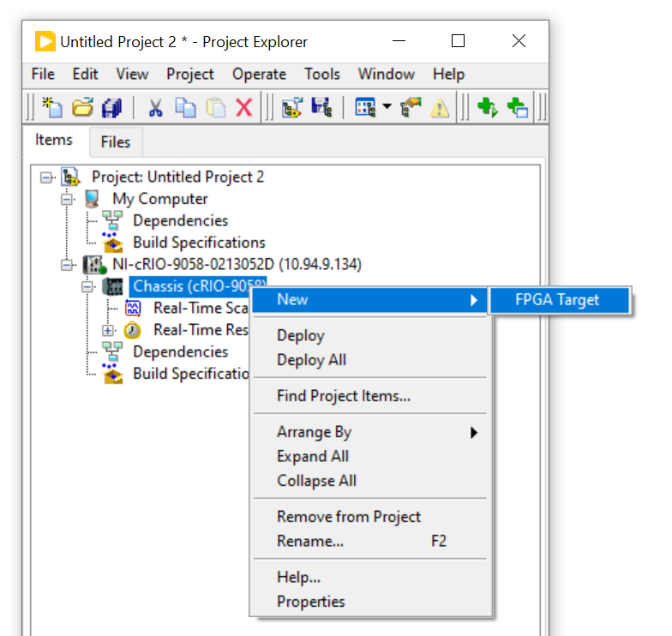The width and height of the screenshot is (672, 636).
Task: Click Build Specifications icon under NI-cRIO target
Action: coord(112,374)
